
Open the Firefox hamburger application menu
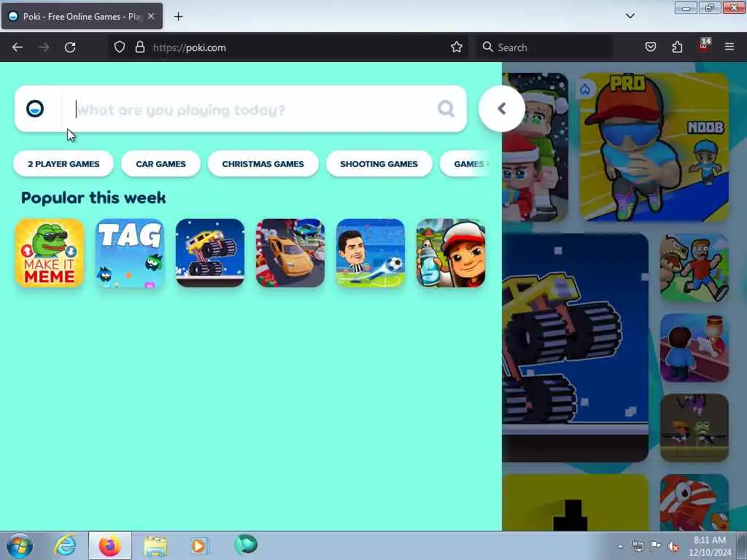[x=729, y=47]
